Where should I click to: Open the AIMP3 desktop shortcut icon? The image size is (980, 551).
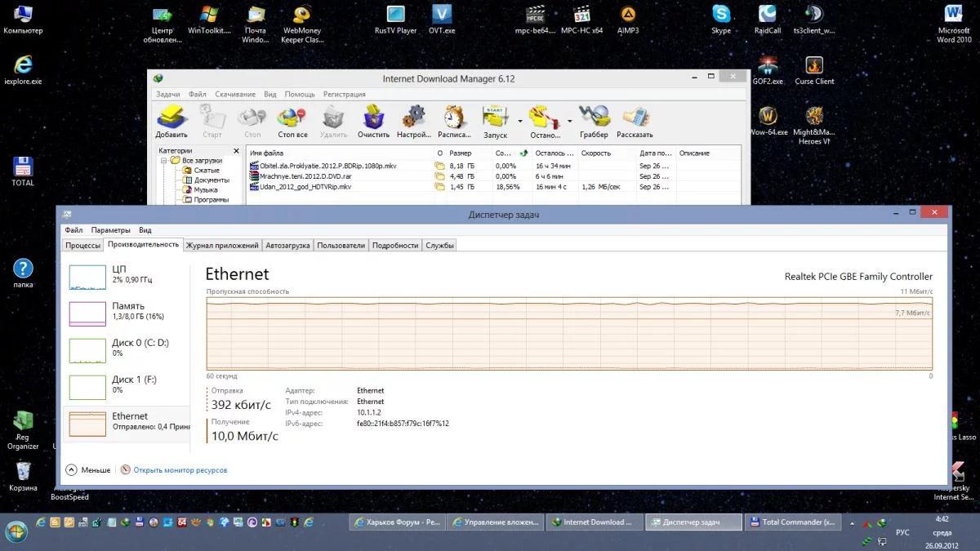pyautogui.click(x=628, y=15)
